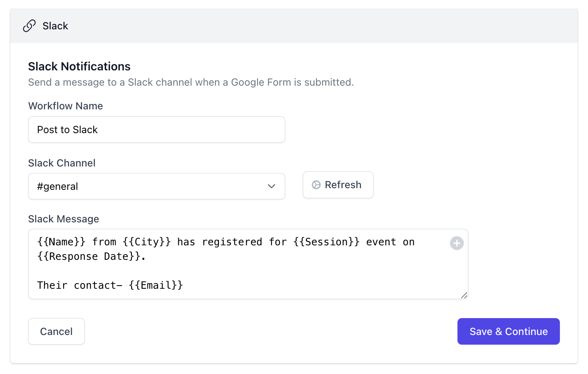Click the textarea resize handle
The image size is (588, 374).
coord(465,296)
